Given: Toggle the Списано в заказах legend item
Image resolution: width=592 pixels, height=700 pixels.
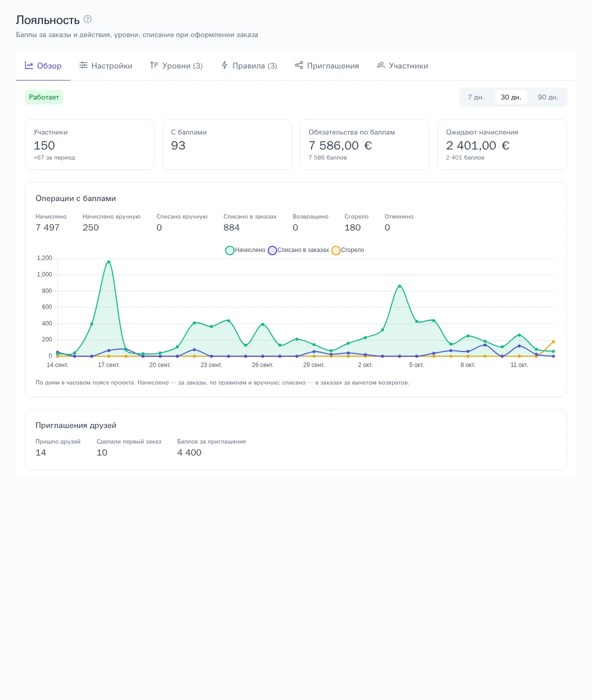Looking at the screenshot, I should tap(298, 250).
